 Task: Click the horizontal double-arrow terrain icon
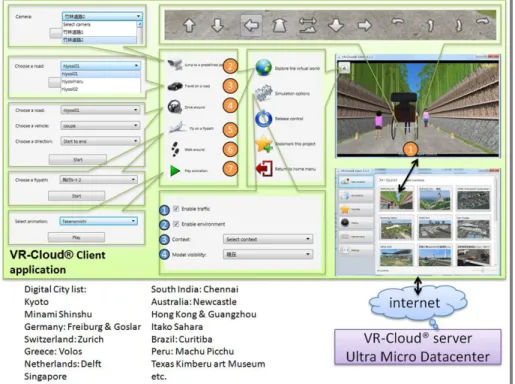point(308,25)
